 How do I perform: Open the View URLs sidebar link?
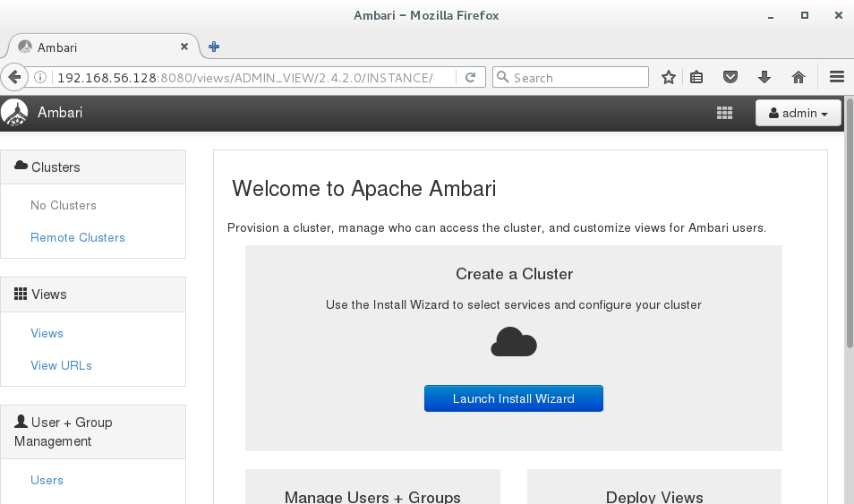pyautogui.click(x=61, y=365)
